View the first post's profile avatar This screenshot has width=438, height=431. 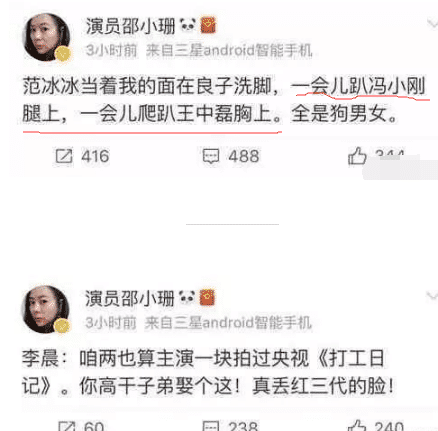47,37
